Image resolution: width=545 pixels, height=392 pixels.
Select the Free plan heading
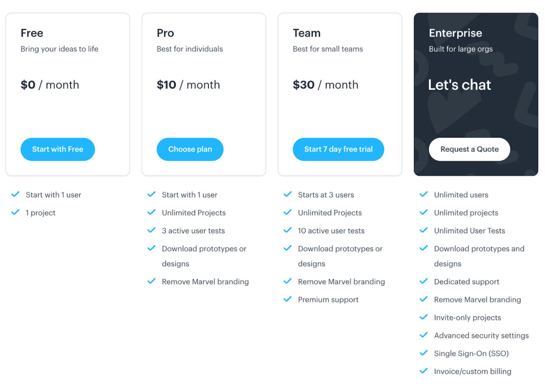(32, 33)
